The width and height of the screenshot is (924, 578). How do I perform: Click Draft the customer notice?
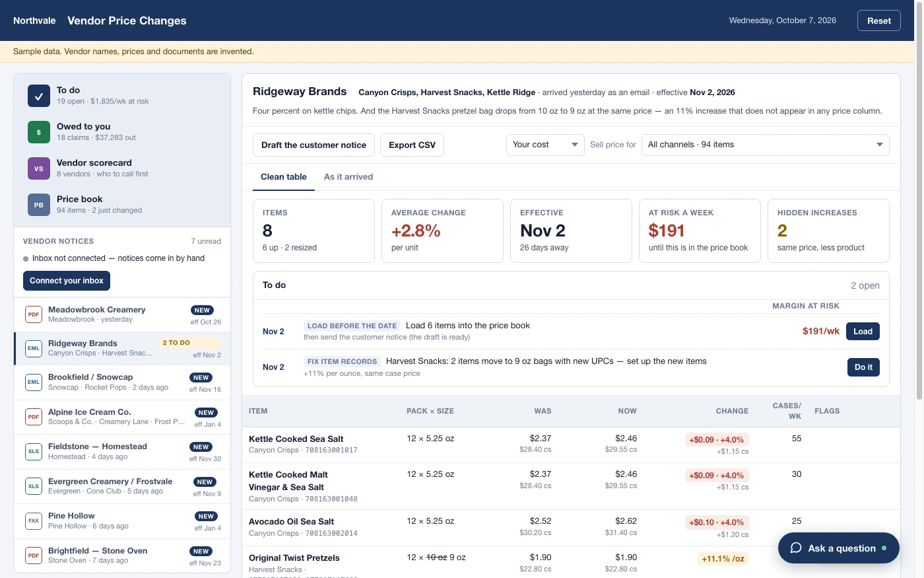click(x=313, y=145)
